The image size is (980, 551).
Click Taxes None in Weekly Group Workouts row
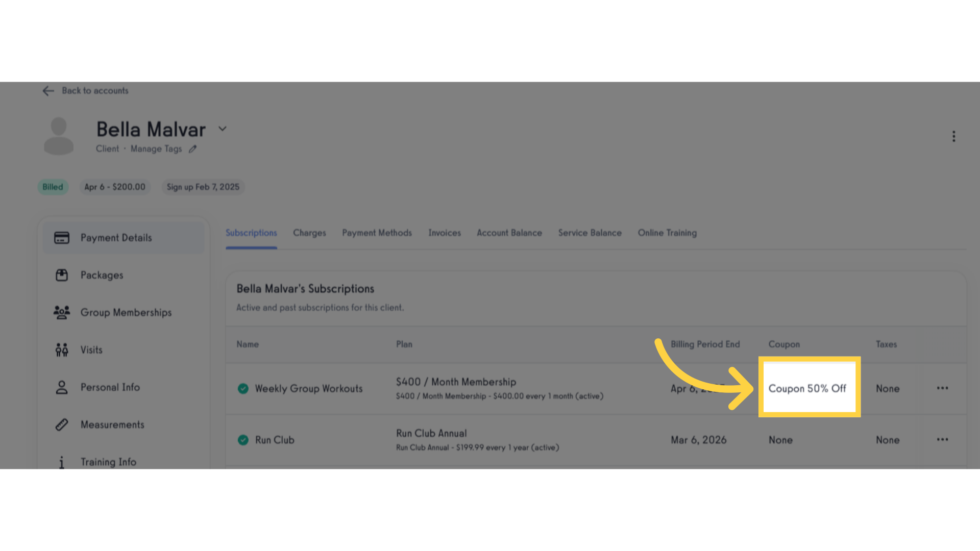click(x=888, y=389)
